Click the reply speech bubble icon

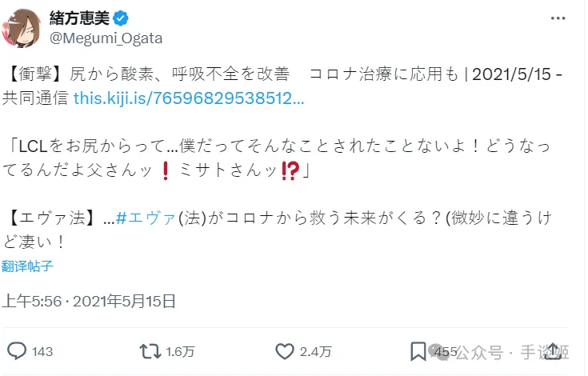[18, 350]
